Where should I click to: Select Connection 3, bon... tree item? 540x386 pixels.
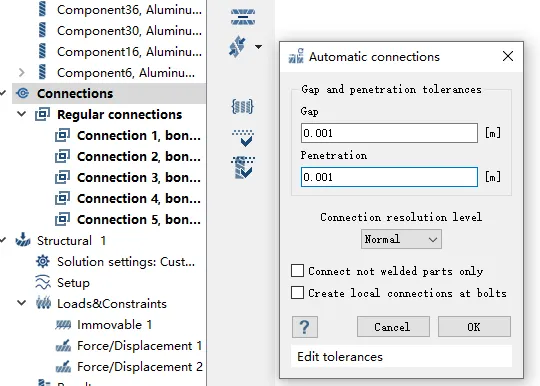138,178
